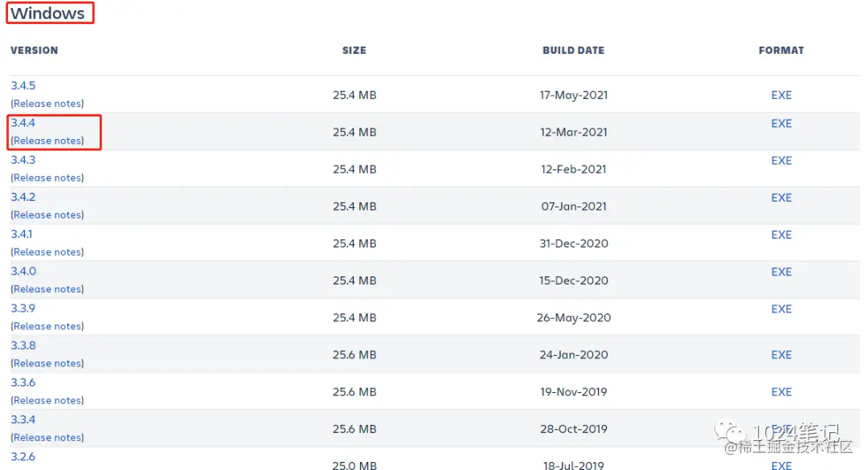Click the BUILD DATE column header
Screen dimensions: 868x470
point(574,51)
